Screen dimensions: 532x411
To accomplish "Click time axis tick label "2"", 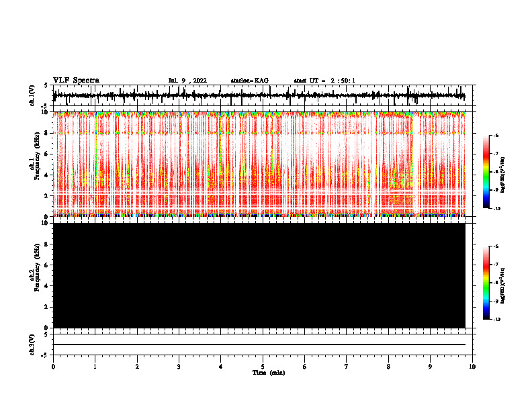I will (x=137, y=367).
